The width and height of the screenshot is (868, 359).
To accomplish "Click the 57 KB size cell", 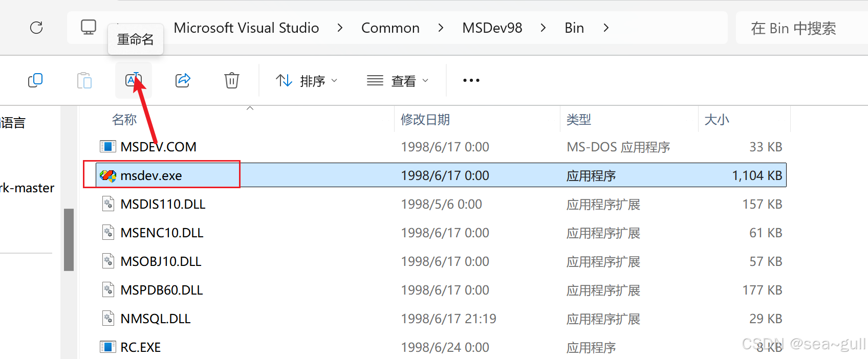I will click(766, 261).
